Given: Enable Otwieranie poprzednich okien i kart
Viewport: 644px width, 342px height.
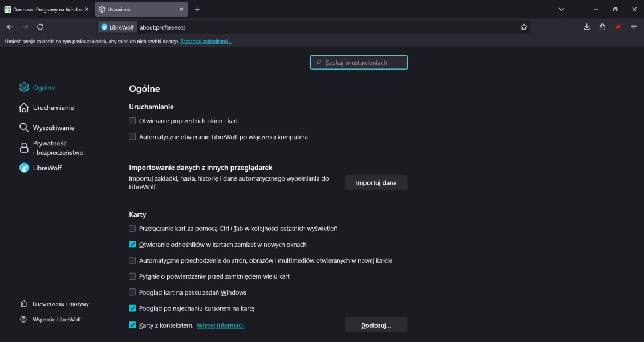Looking at the screenshot, I should (x=132, y=121).
